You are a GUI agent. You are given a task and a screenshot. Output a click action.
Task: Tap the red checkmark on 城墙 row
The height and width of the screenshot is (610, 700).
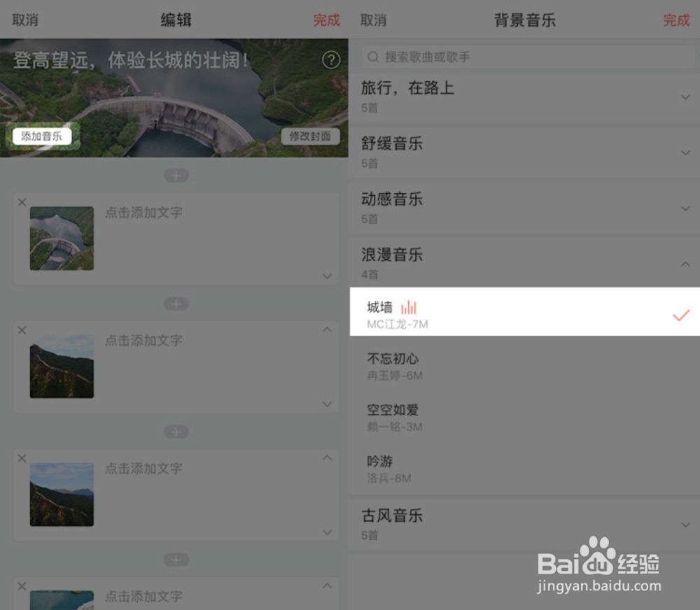pos(681,315)
